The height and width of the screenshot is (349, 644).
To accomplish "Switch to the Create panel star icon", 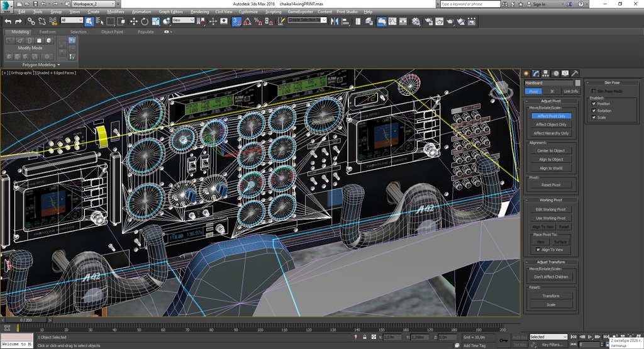I will [526, 74].
